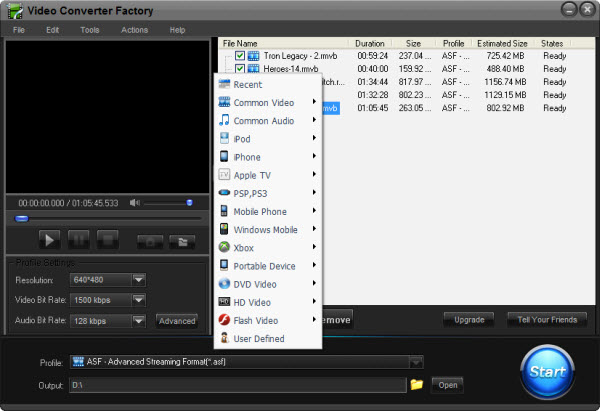This screenshot has width=600, height=411.
Task: Click the yellow output folder browse icon
Action: (417, 384)
